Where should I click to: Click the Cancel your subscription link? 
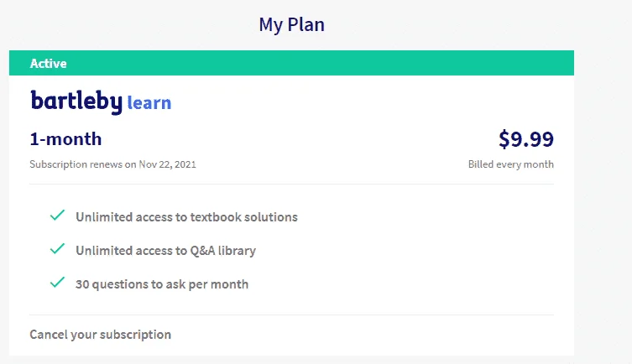(x=101, y=335)
